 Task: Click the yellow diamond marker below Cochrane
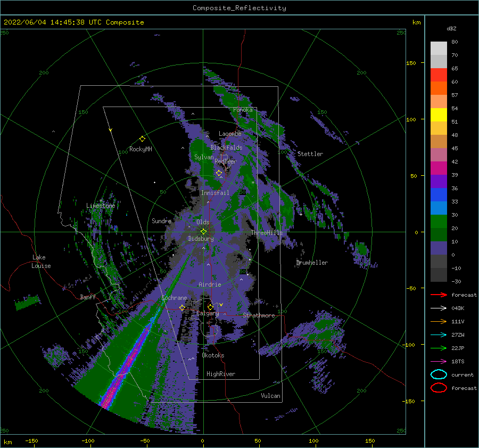[x=182, y=307]
